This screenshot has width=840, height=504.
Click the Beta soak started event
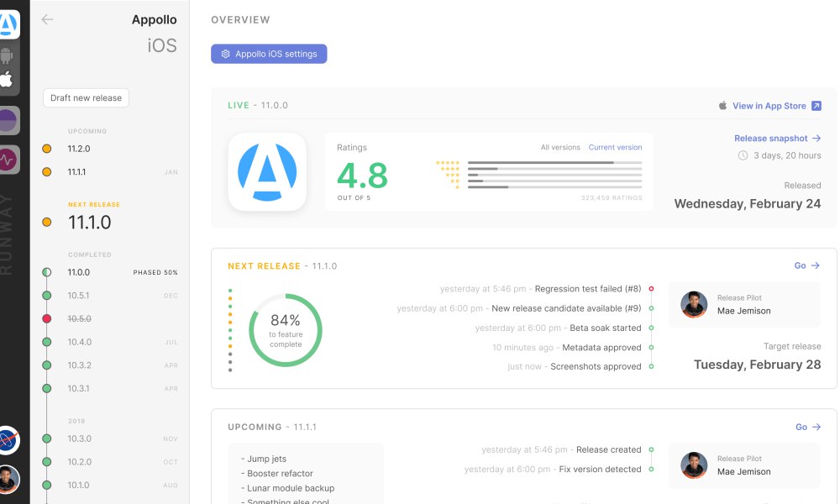tap(606, 328)
